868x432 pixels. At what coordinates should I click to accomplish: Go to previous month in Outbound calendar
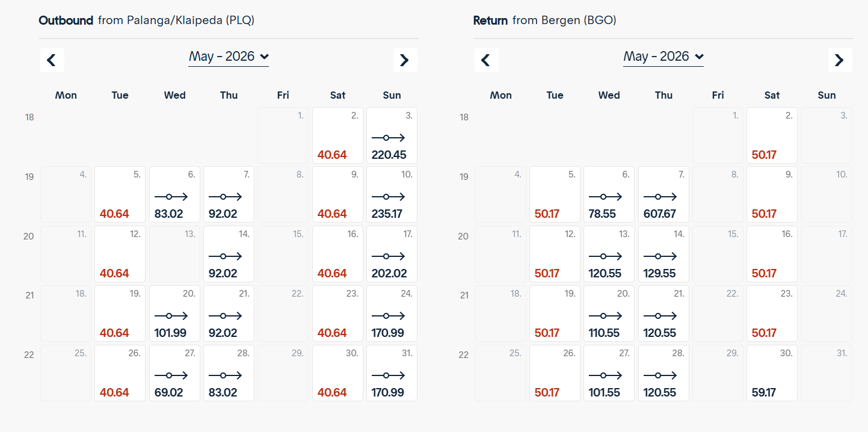click(52, 60)
